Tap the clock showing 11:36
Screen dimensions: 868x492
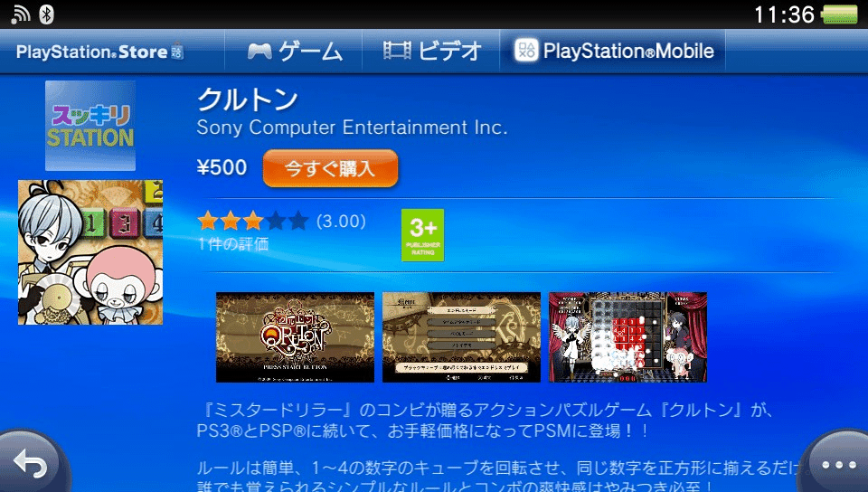click(785, 15)
